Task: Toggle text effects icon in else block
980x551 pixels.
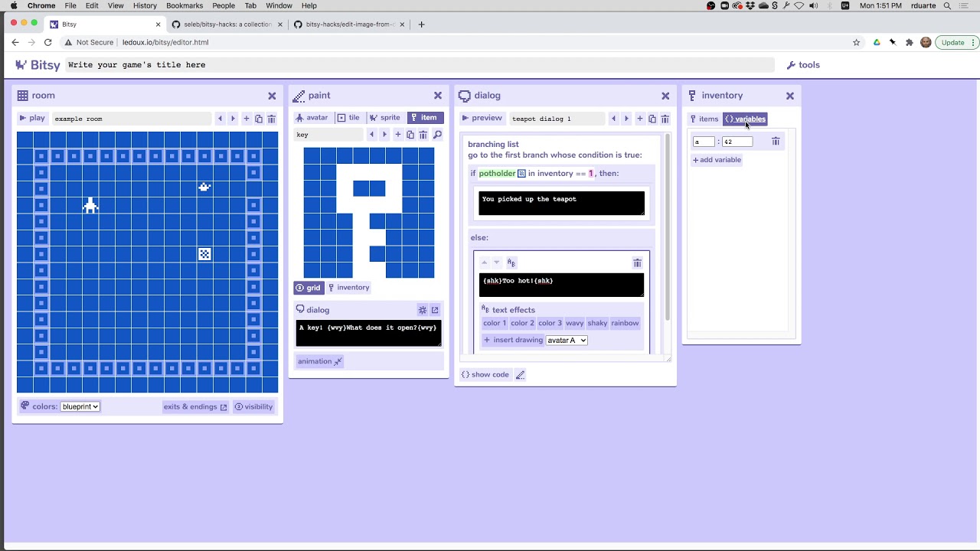Action: tap(511, 262)
